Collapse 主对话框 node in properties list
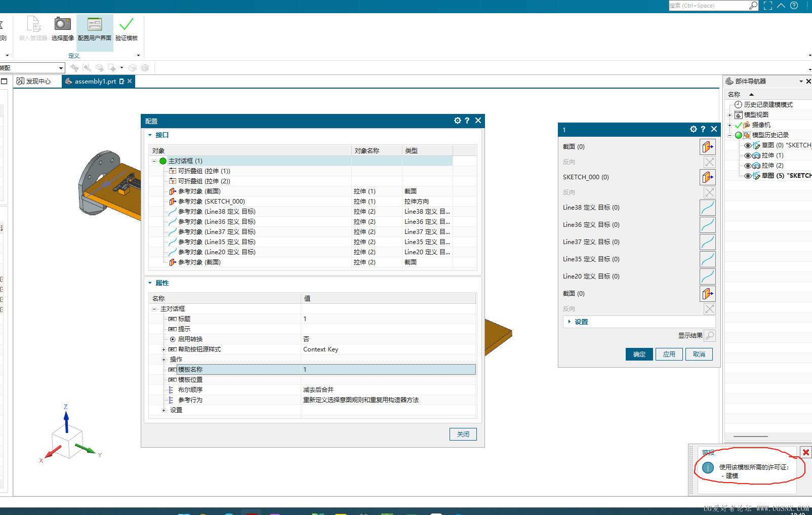The image size is (812, 515). 154,309
